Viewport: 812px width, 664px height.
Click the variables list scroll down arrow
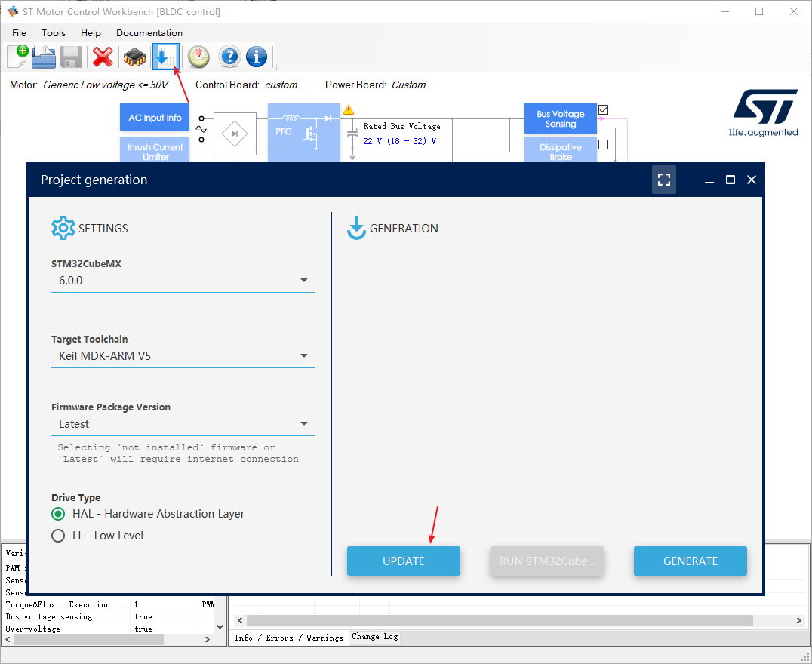pyautogui.click(x=220, y=627)
